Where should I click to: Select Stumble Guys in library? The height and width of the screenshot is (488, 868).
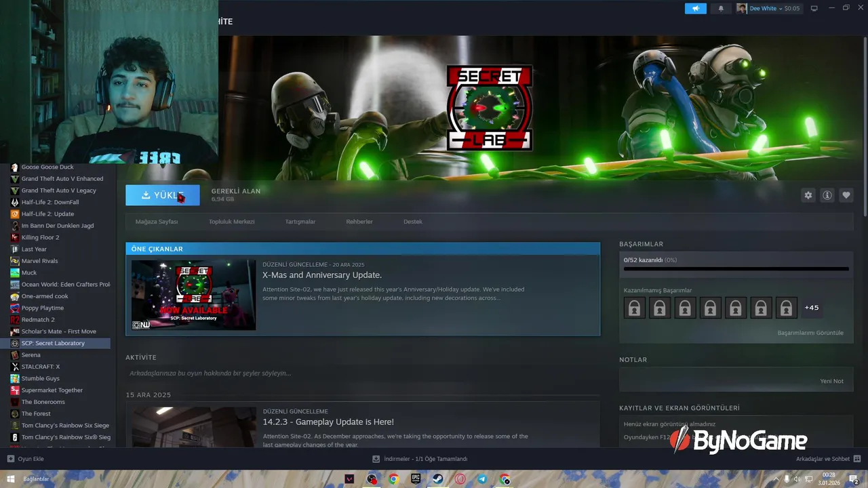coord(40,378)
